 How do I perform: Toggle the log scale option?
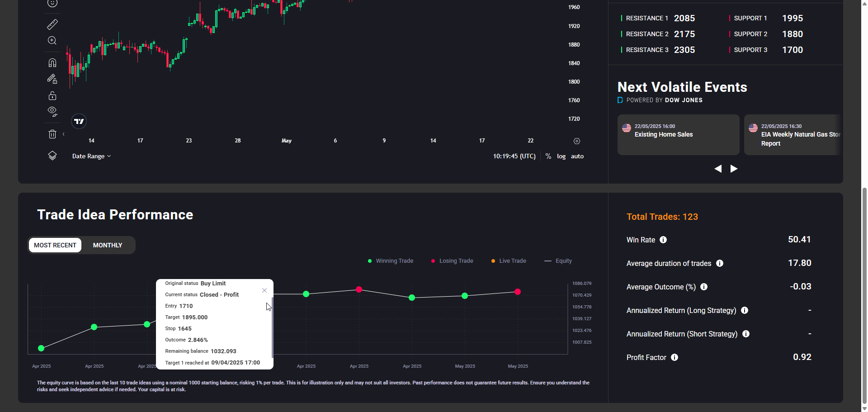click(561, 156)
